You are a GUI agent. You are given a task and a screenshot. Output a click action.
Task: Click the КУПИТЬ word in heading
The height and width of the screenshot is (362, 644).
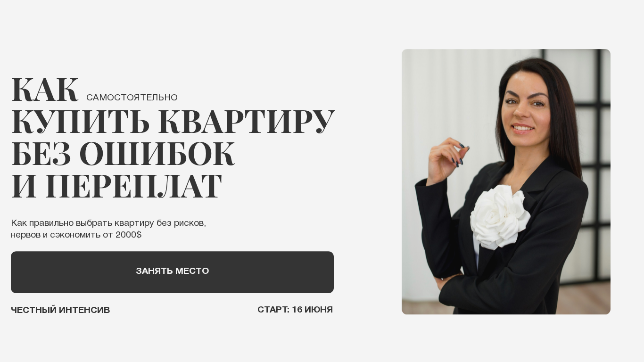click(80, 122)
